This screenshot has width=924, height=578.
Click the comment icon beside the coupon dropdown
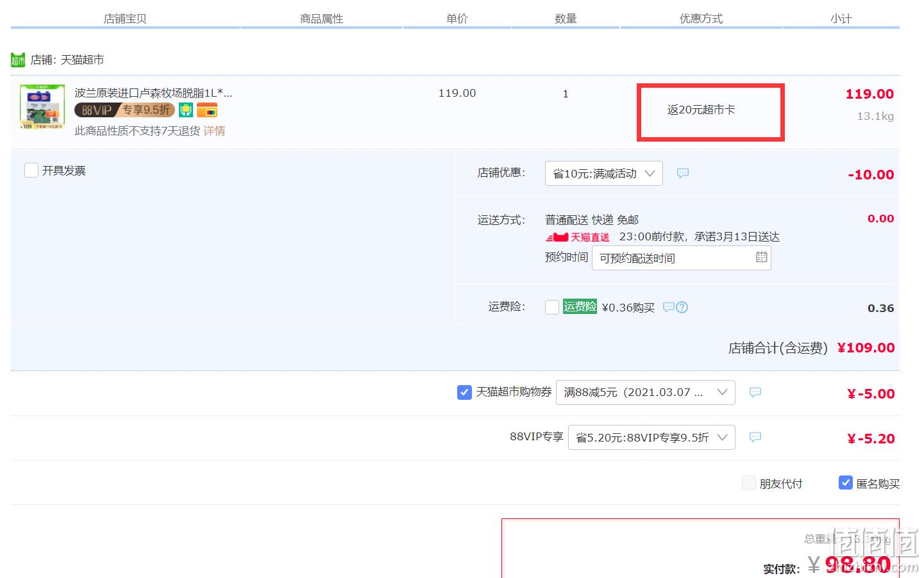click(755, 392)
